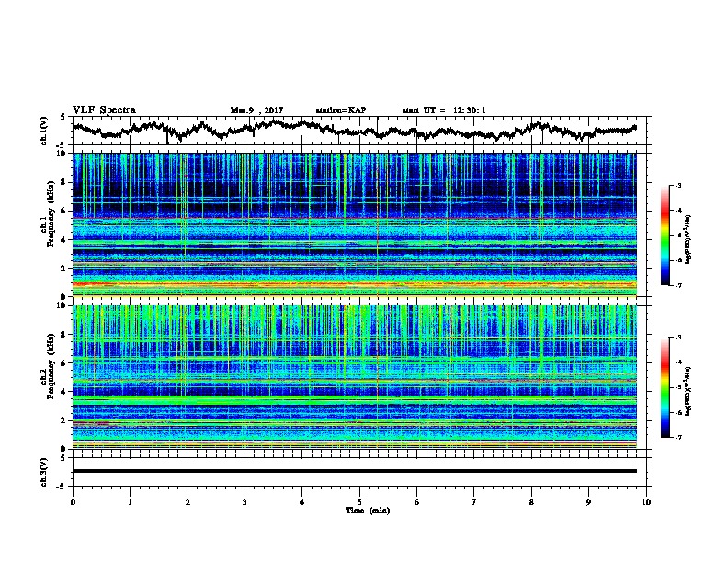Click the "-7" label on ch.2 color bar
728x563 pixels.
[x=677, y=438]
